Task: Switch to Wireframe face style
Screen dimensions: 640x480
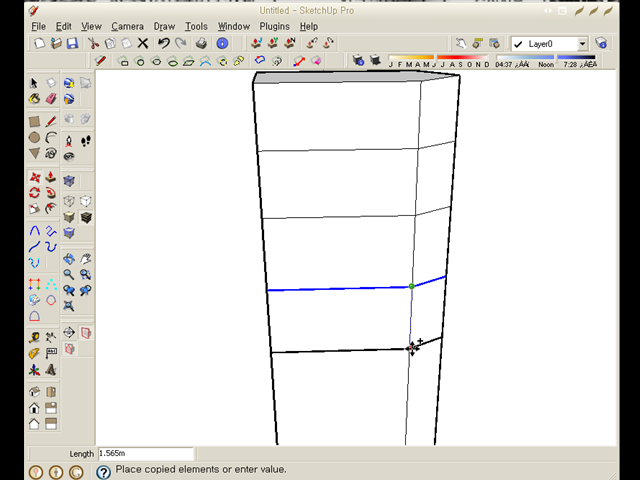Action: [69, 201]
